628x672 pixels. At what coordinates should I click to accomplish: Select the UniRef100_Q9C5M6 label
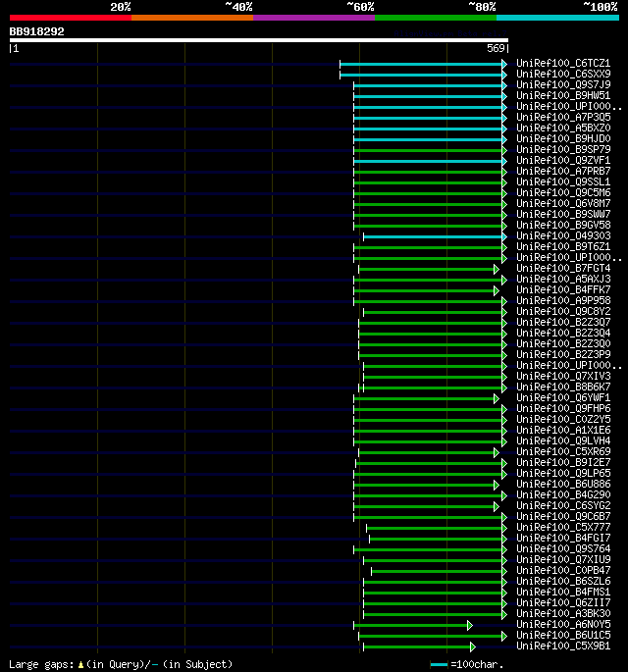(x=563, y=193)
